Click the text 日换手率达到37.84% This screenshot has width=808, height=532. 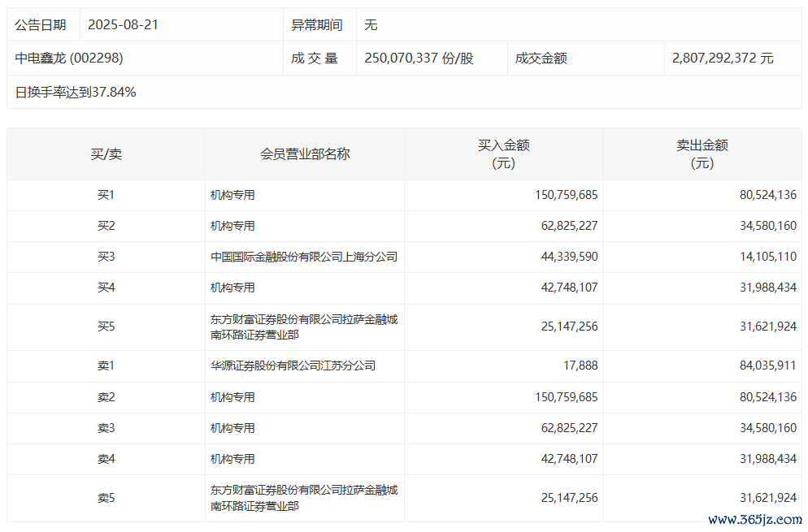point(76,92)
